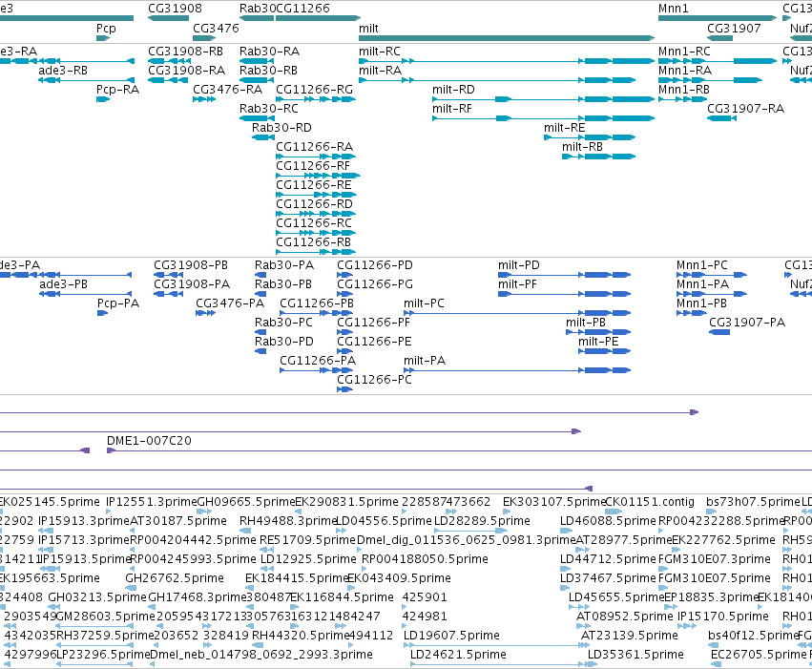812x669 pixels.
Task: Select the milt gene label
Action: tap(368, 29)
